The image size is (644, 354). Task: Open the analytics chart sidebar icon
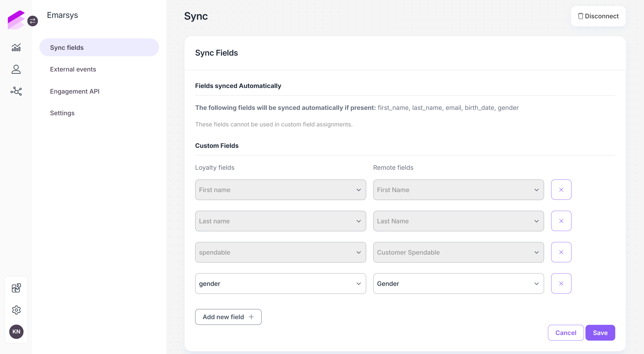[x=16, y=48]
